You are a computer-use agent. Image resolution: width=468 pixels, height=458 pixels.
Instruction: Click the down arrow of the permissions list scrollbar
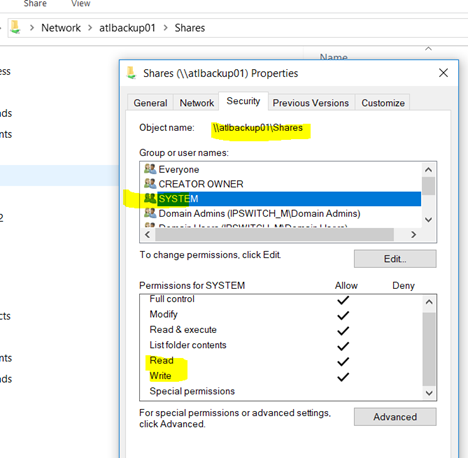coord(429,393)
